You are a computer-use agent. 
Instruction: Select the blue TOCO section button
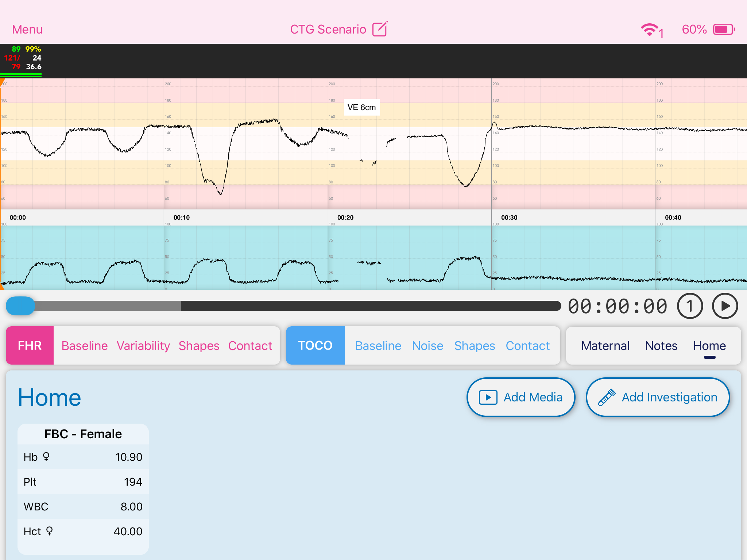click(315, 346)
